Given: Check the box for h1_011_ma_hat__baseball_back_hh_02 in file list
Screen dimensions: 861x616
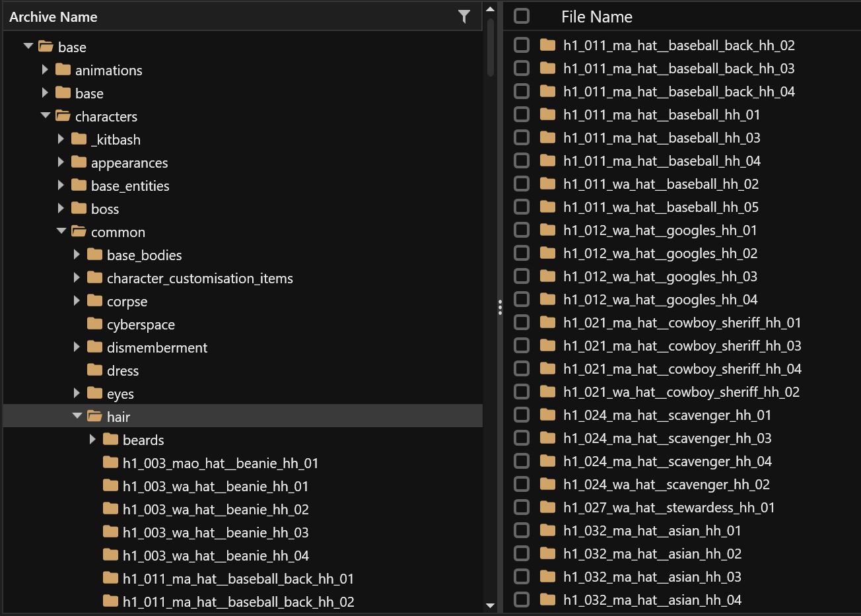Looking at the screenshot, I should coord(522,45).
